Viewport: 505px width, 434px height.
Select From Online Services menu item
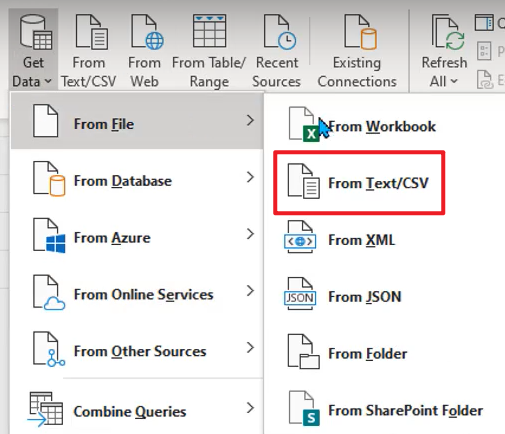point(137,291)
